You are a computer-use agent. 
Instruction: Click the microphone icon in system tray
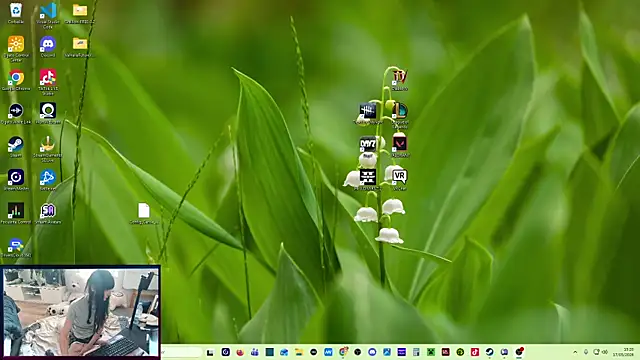[586, 352]
